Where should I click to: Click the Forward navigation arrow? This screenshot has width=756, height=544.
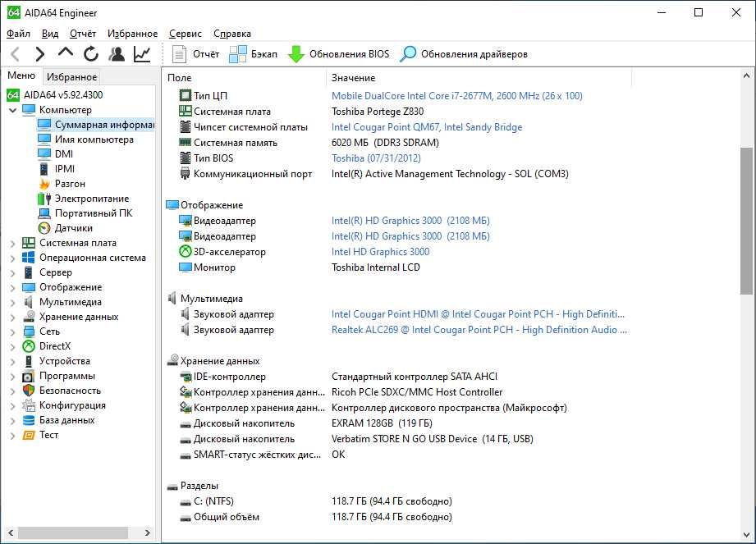[40, 54]
